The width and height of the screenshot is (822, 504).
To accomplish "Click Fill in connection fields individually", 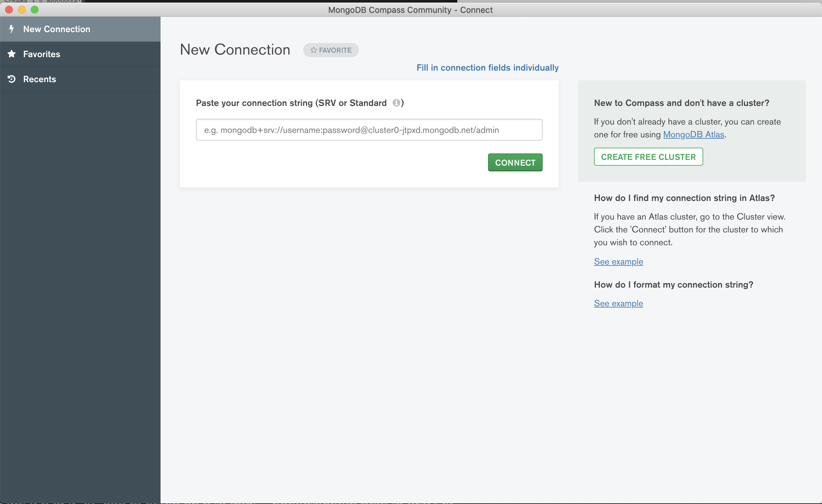I will coord(487,68).
